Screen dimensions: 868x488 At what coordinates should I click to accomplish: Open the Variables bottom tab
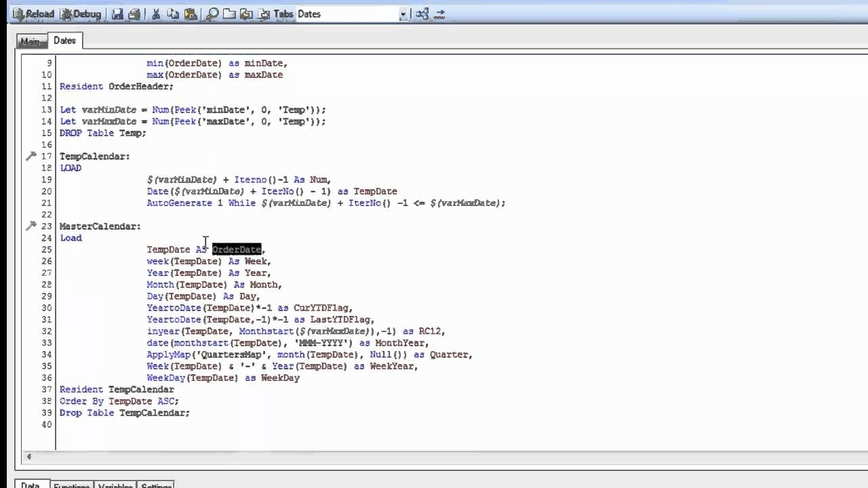coord(115,486)
